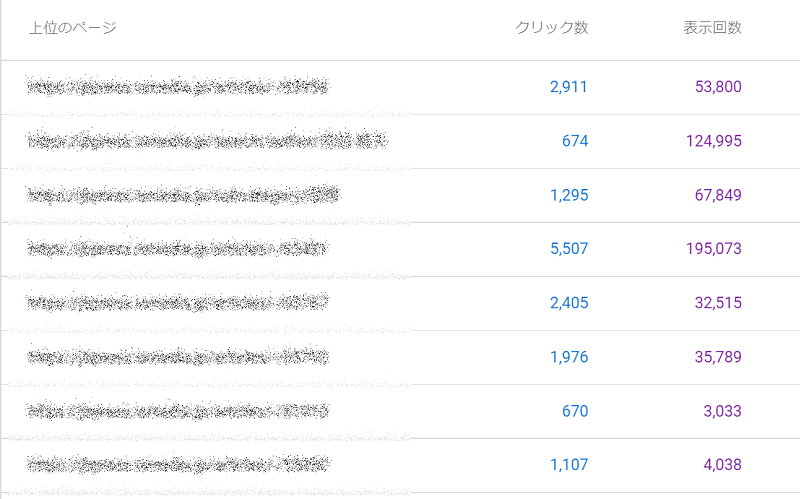Open the page URL with 5,507 clicks
Viewport: 800px width, 499px height.
[x=177, y=248]
